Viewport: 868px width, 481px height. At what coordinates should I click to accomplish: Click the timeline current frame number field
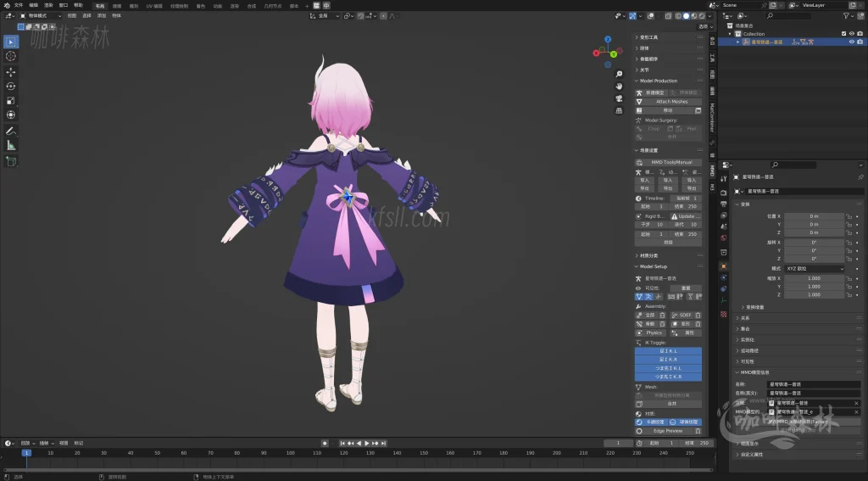(x=618, y=444)
